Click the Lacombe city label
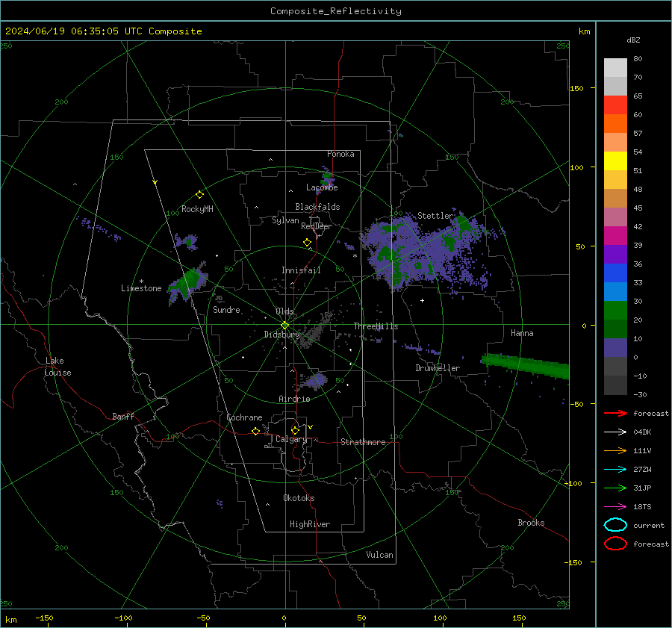Screen dimensions: 672x628 322,187
